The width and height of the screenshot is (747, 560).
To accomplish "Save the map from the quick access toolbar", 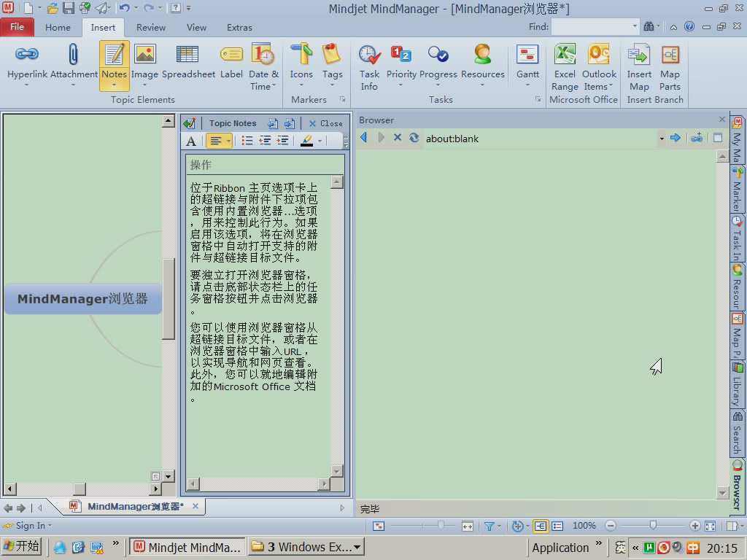I will tap(69, 7).
